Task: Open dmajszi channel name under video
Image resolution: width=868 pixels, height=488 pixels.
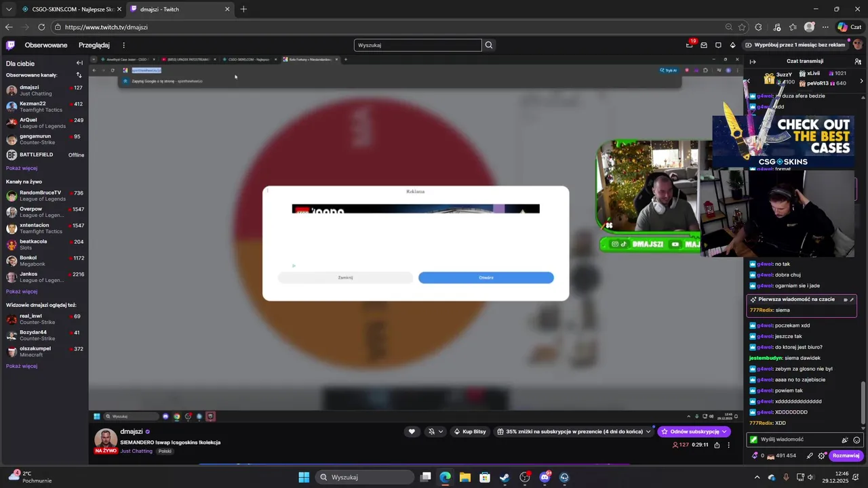Action: click(x=132, y=432)
